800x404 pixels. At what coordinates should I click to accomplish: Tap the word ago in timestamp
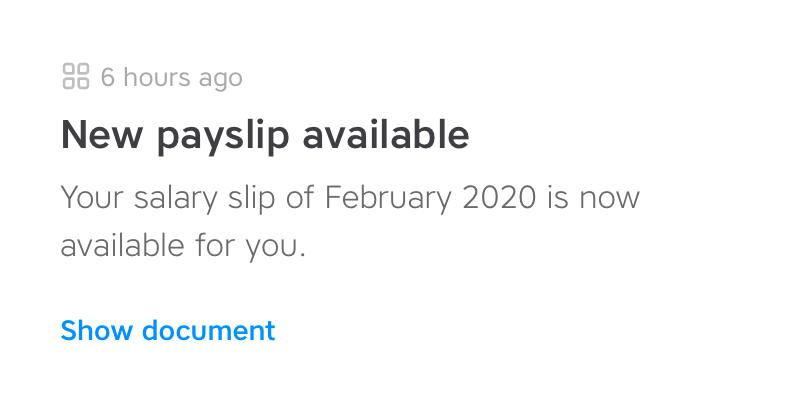point(220,80)
